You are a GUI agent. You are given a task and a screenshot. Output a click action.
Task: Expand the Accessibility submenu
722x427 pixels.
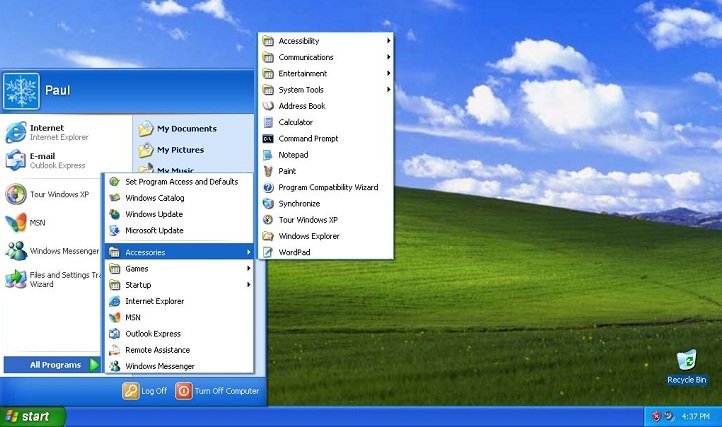(326, 41)
